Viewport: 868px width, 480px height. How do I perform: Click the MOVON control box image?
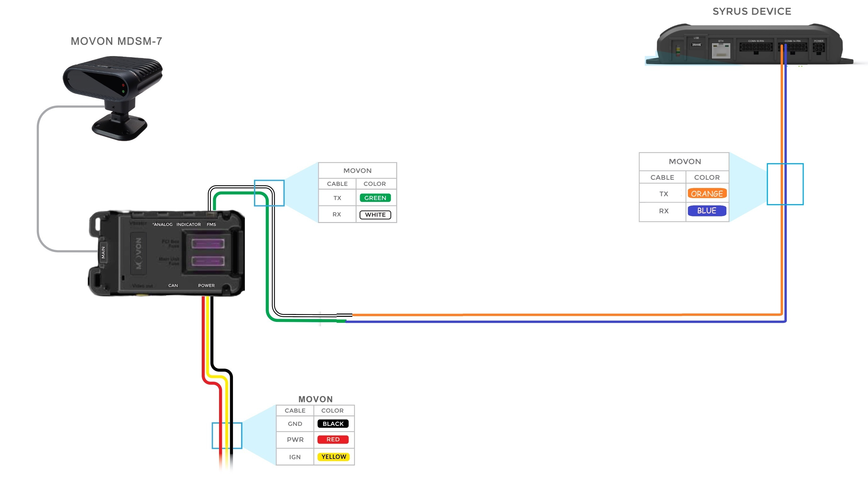[166, 253]
